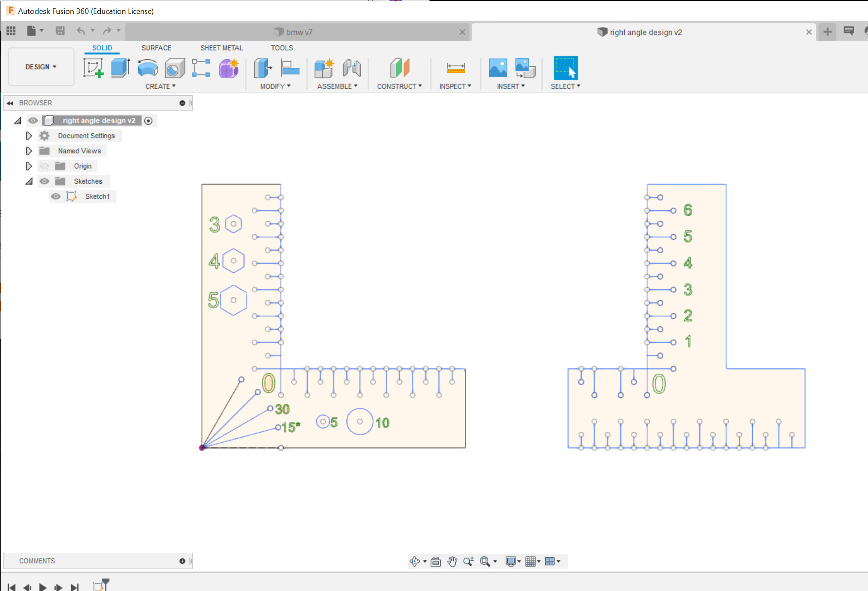This screenshot has width=868, height=591.
Task: Select the Extrude tool
Action: (120, 68)
